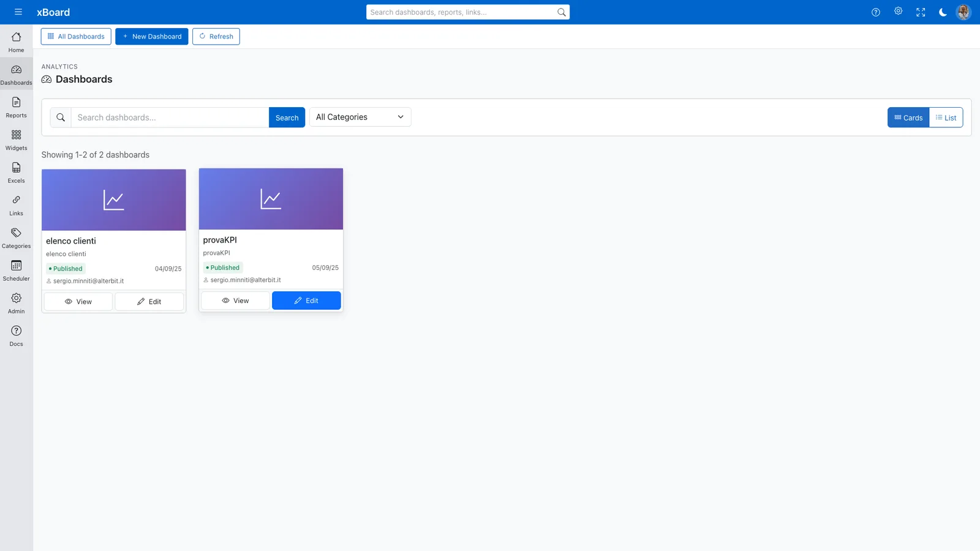Edit the provaKPI dashboard
The height and width of the screenshot is (551, 980).
[306, 301]
